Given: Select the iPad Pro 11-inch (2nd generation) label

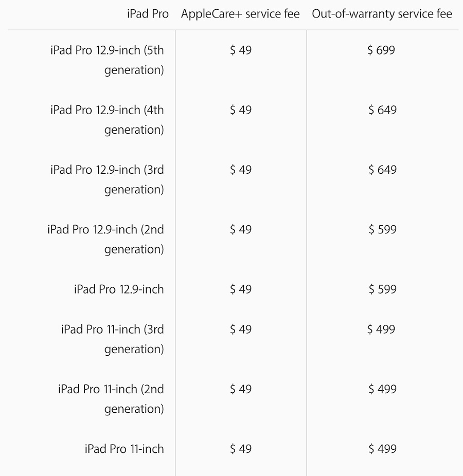Looking at the screenshot, I should [111, 399].
